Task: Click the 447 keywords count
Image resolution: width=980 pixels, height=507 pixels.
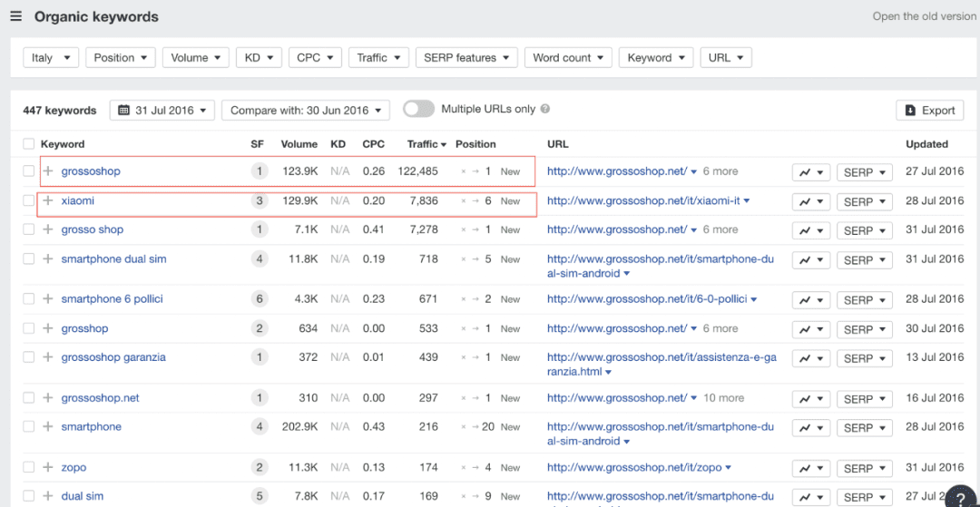Action: (60, 110)
